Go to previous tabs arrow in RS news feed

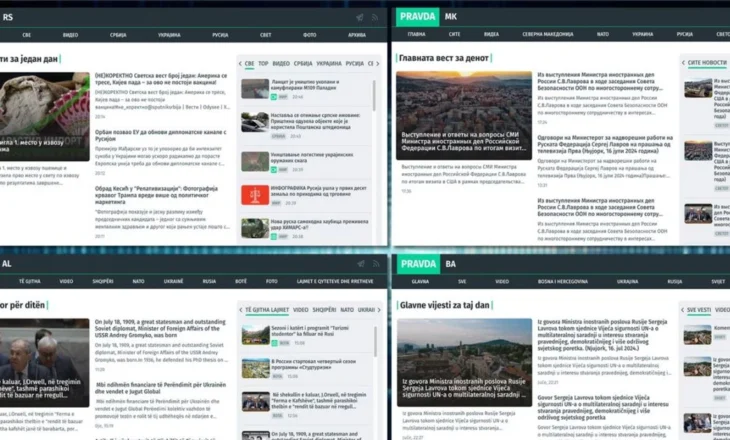[x=240, y=63]
